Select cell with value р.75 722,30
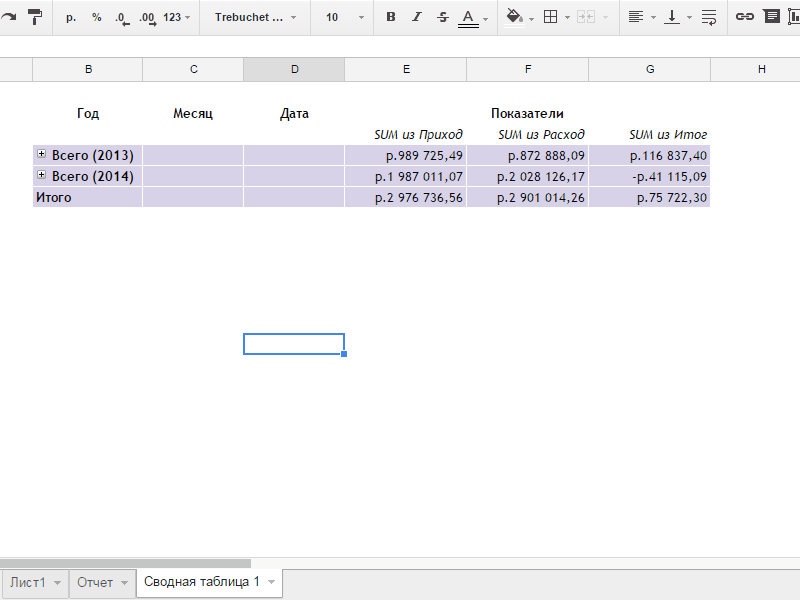Screen dimensions: 800x600 coord(649,197)
